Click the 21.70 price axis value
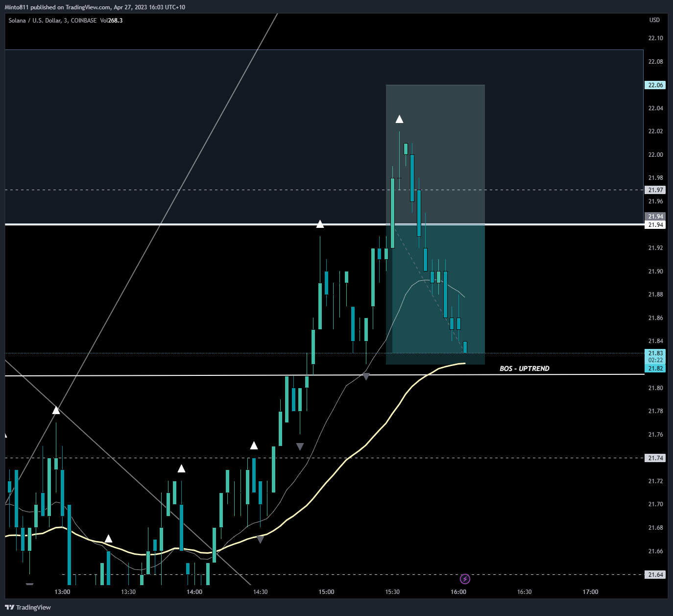673x616 pixels. click(x=655, y=504)
